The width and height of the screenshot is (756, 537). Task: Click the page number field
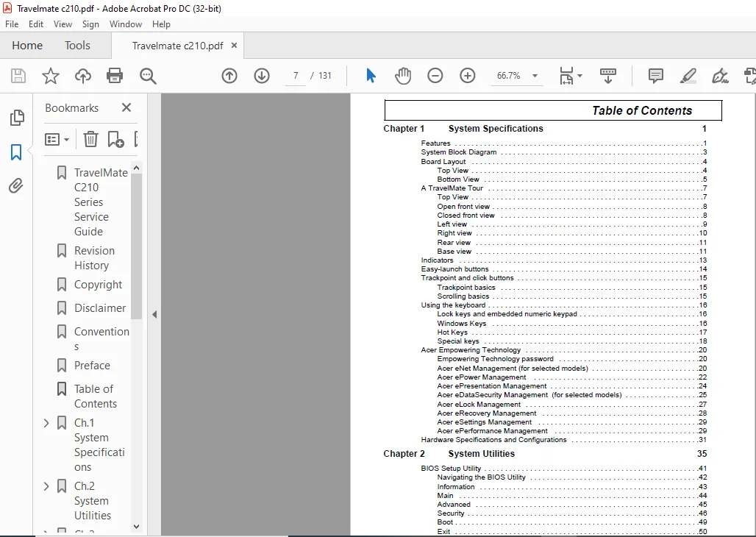(x=296, y=76)
